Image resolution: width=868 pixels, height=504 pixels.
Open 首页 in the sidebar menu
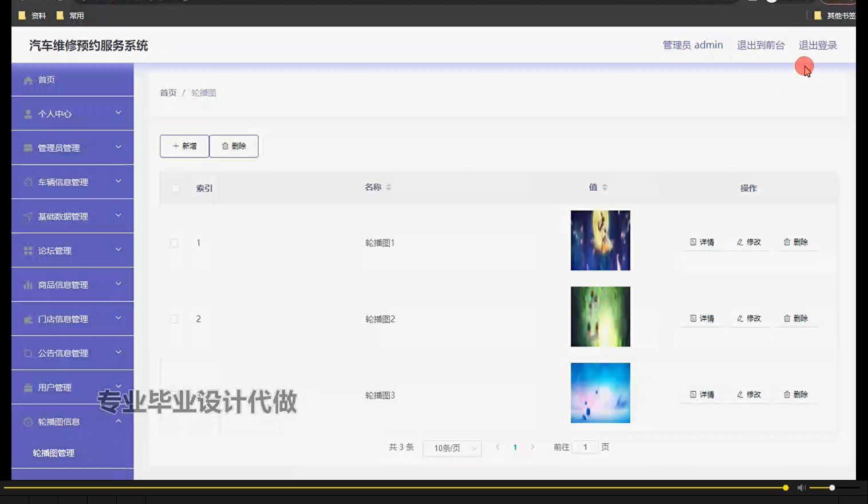tap(73, 80)
